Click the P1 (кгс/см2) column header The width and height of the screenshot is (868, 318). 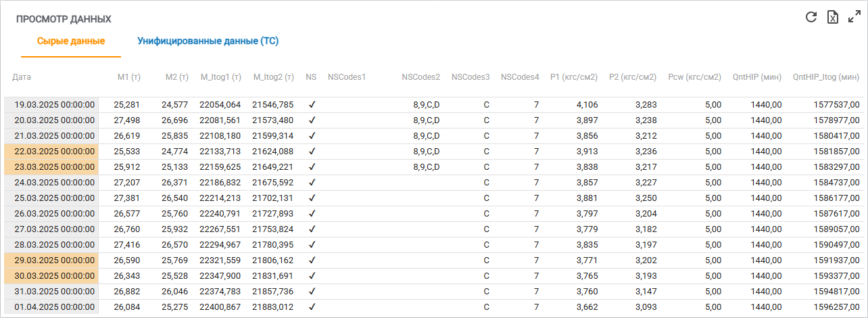[573, 77]
